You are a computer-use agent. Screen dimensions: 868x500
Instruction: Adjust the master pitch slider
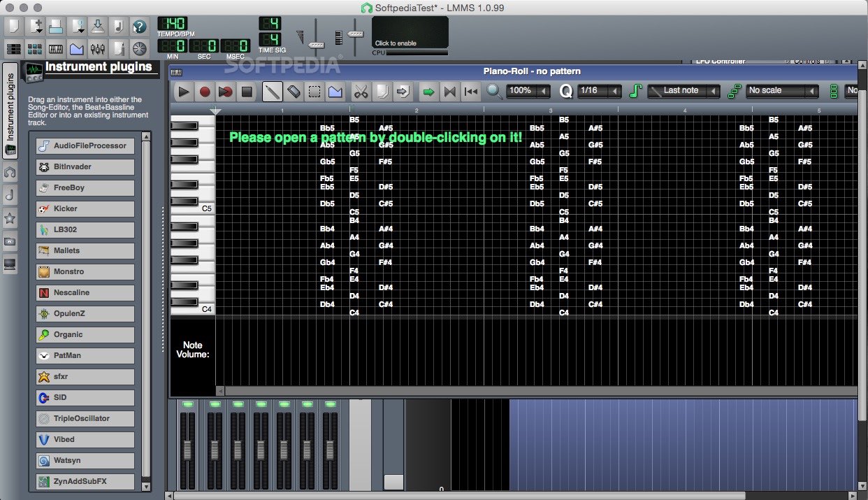click(x=356, y=34)
